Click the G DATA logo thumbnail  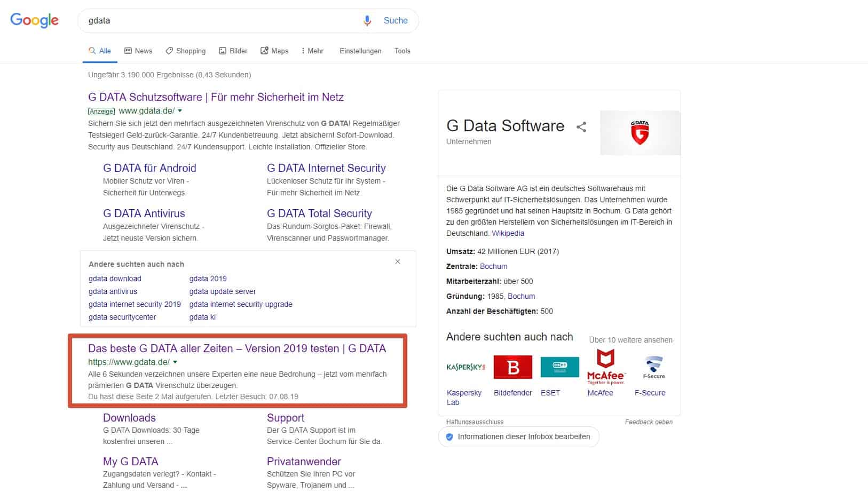click(640, 133)
